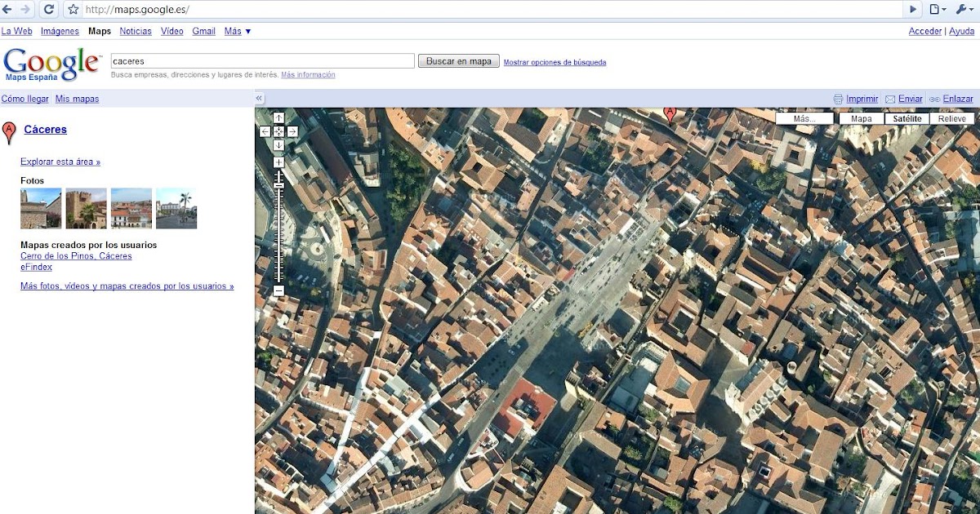The width and height of the screenshot is (980, 514).
Task: Pan the map up with the arrow
Action: pos(278,117)
